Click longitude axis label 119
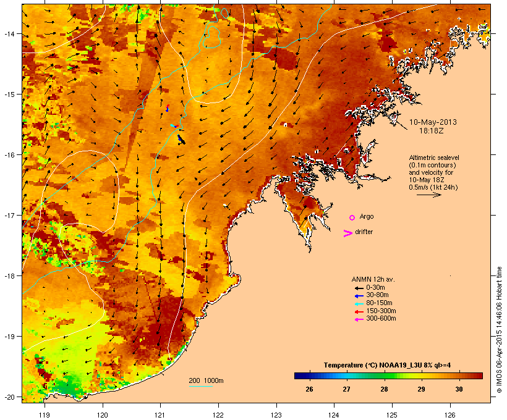This screenshot has height=420, width=507. (x=45, y=415)
